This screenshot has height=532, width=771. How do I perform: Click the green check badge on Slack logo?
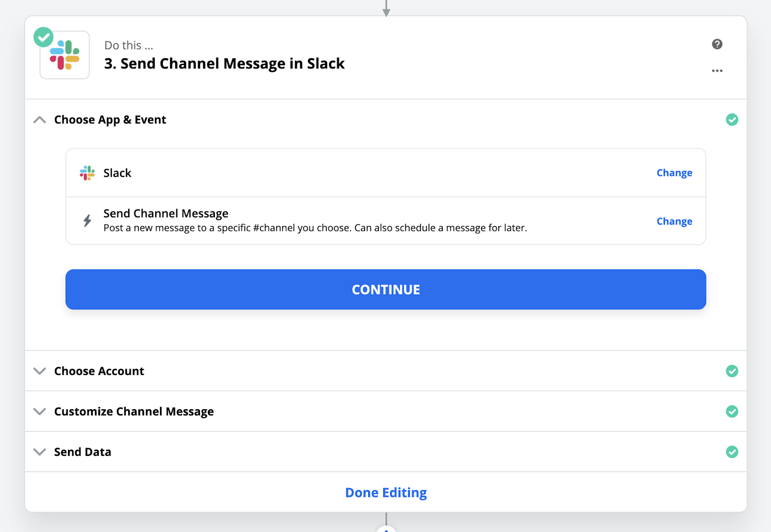(43, 37)
